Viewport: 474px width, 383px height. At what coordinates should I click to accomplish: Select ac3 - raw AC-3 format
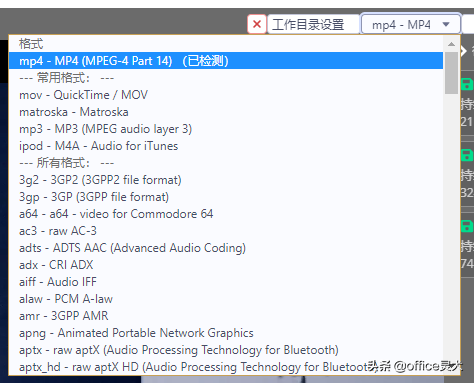[226, 231]
